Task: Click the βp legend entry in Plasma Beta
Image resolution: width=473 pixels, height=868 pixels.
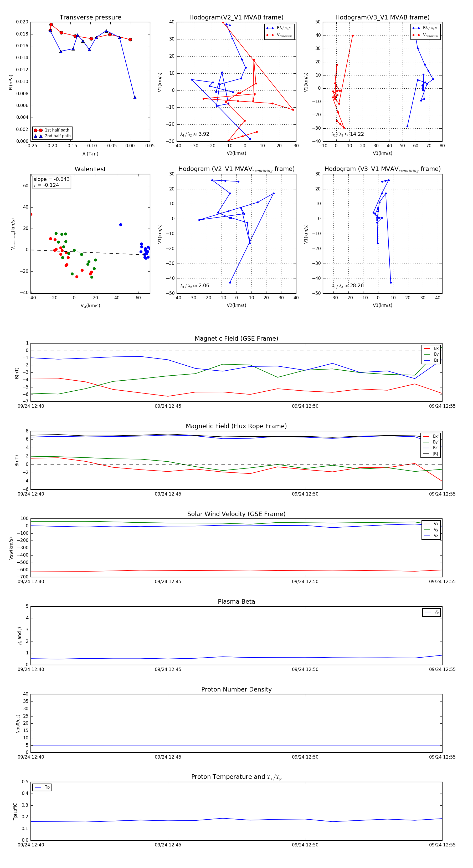Action: (x=431, y=612)
